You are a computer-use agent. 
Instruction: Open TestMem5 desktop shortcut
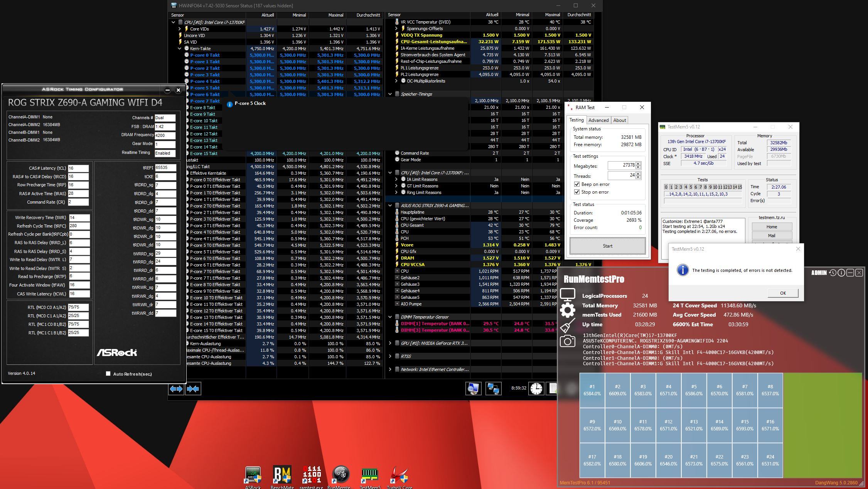(370, 477)
